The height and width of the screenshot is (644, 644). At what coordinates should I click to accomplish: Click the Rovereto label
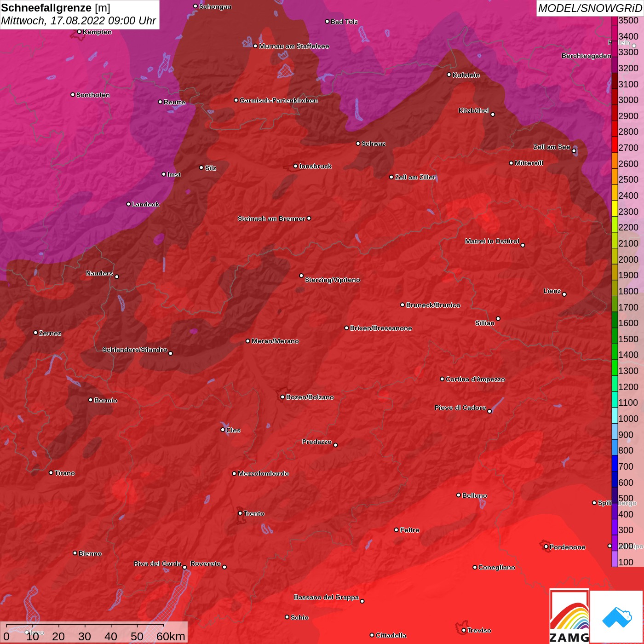206,563
